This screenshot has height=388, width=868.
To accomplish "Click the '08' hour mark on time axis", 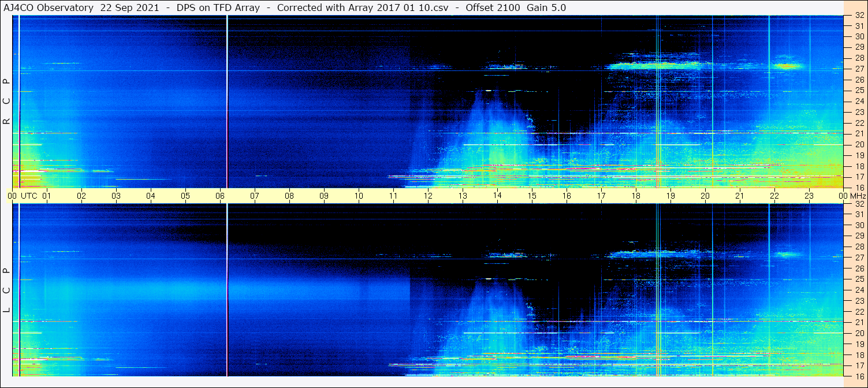I will click(289, 196).
